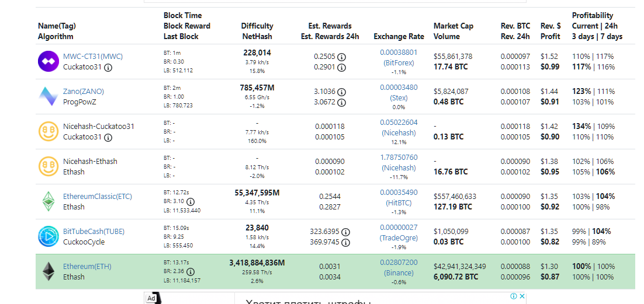Click the EthereumClassic green diamond logo
The height and width of the screenshot is (304, 644).
tap(49, 201)
